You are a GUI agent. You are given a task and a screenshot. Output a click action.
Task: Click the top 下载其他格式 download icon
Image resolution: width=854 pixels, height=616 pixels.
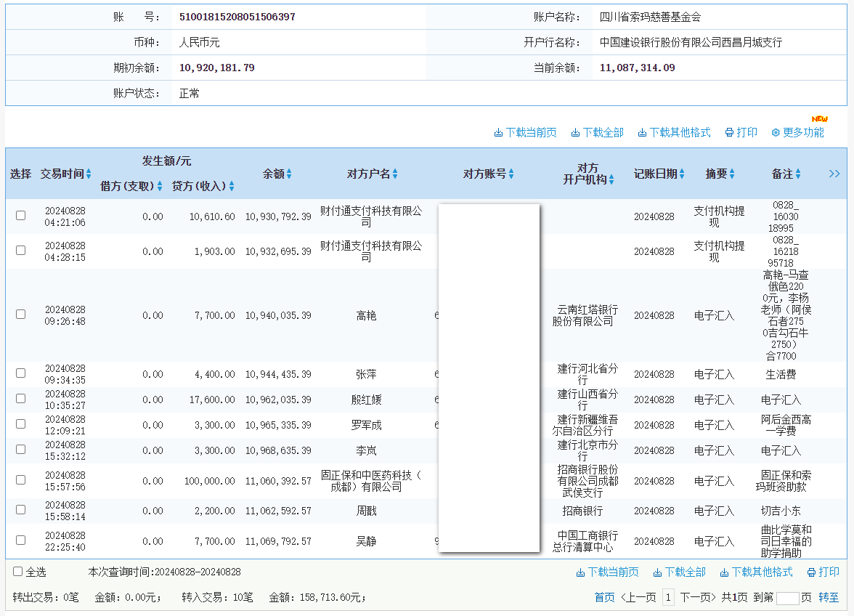[642, 133]
